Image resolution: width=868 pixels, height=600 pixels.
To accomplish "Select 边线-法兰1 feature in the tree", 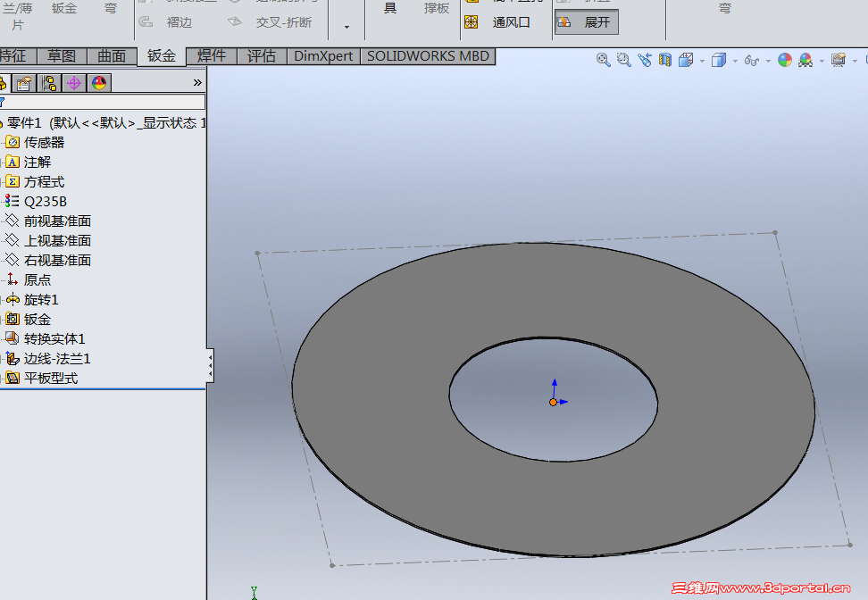I will pos(56,358).
